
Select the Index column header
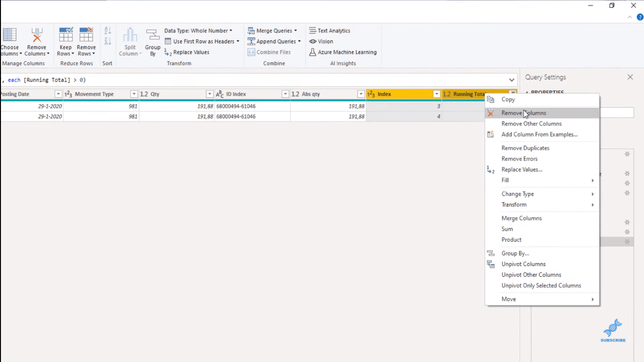404,94
